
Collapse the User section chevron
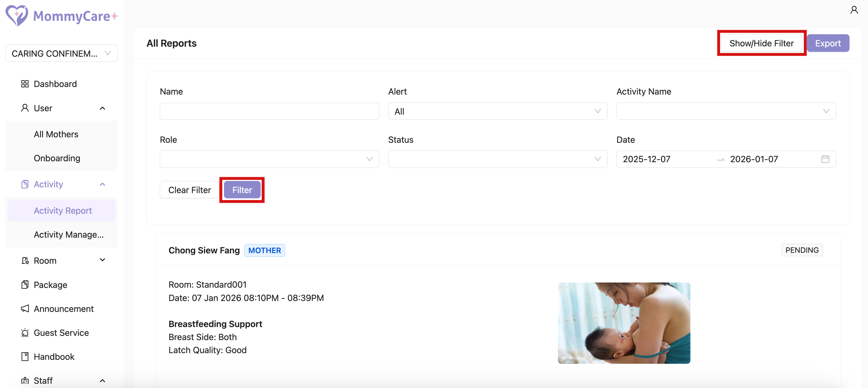click(102, 108)
